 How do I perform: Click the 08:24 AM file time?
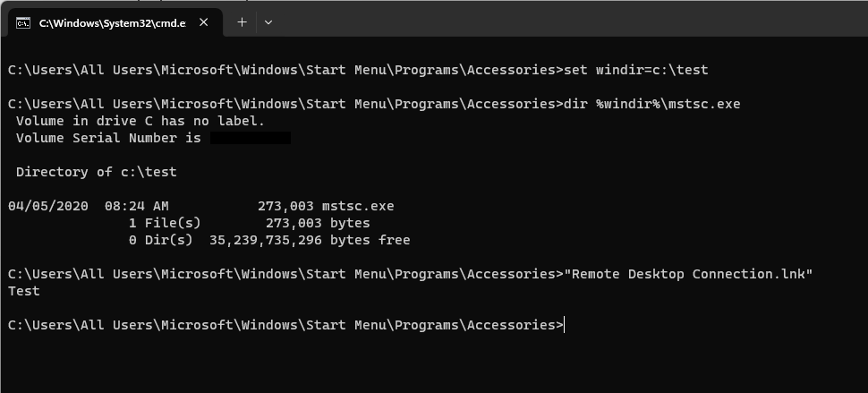(x=136, y=206)
